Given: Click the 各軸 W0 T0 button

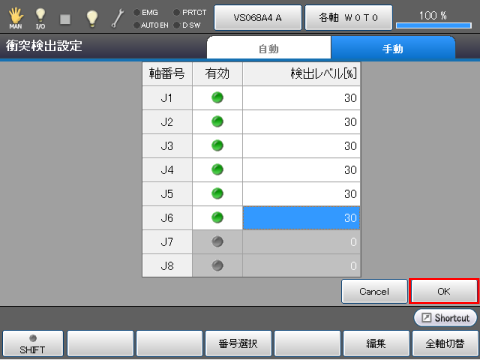Looking at the screenshot, I should pos(348,18).
